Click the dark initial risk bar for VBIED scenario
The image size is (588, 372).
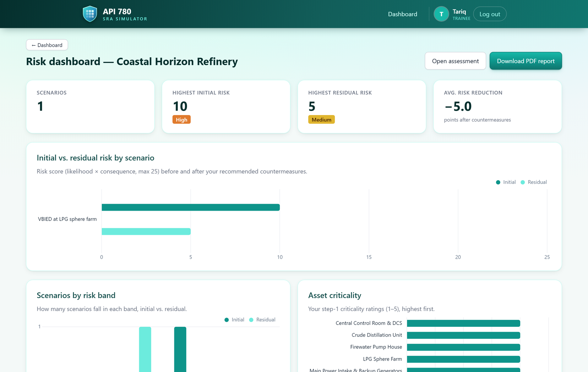[x=191, y=207]
